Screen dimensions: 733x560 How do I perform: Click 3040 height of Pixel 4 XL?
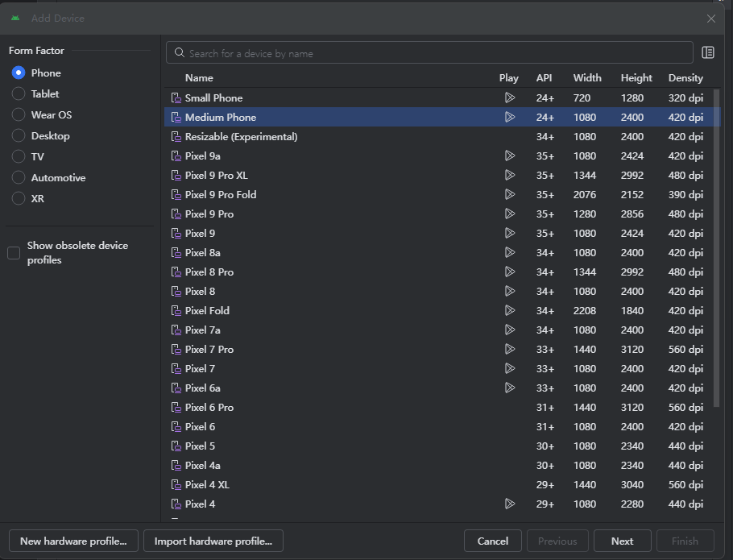(x=632, y=485)
